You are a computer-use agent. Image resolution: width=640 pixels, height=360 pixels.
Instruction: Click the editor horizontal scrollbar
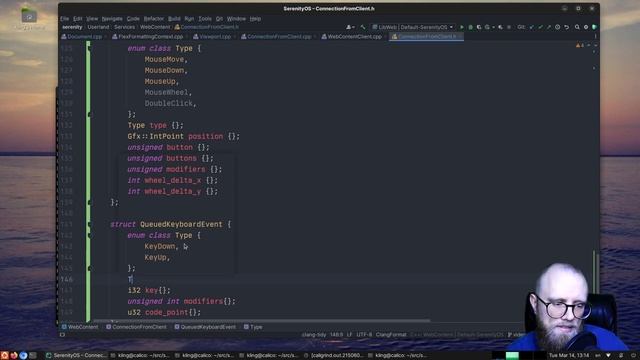[x=261, y=321]
